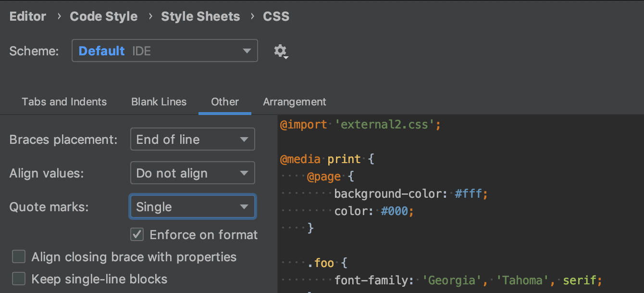Click the @import line in code preview
Viewport: 644px width, 293px height.
click(360, 125)
